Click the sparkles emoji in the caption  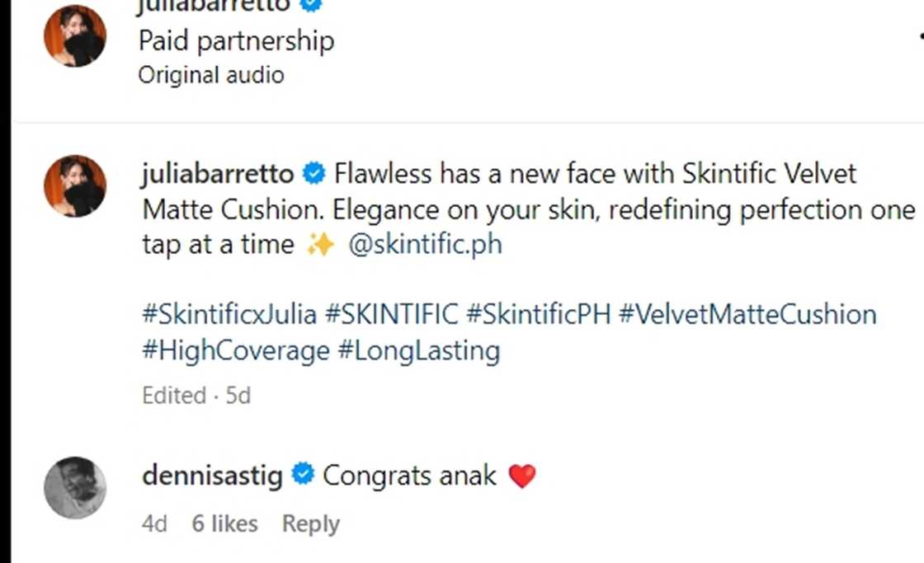pos(320,246)
